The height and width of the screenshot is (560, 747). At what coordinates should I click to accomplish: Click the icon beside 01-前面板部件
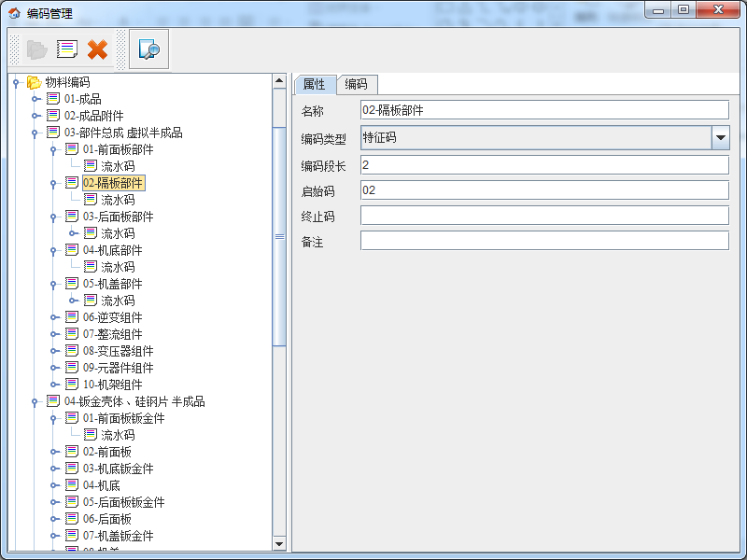pyautogui.click(x=72, y=149)
